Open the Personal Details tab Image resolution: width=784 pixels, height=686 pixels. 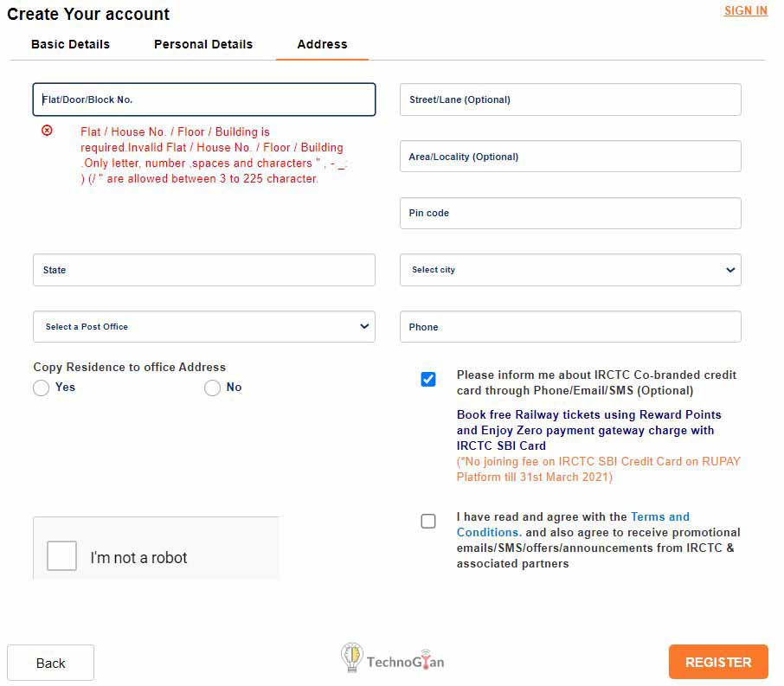tap(203, 44)
